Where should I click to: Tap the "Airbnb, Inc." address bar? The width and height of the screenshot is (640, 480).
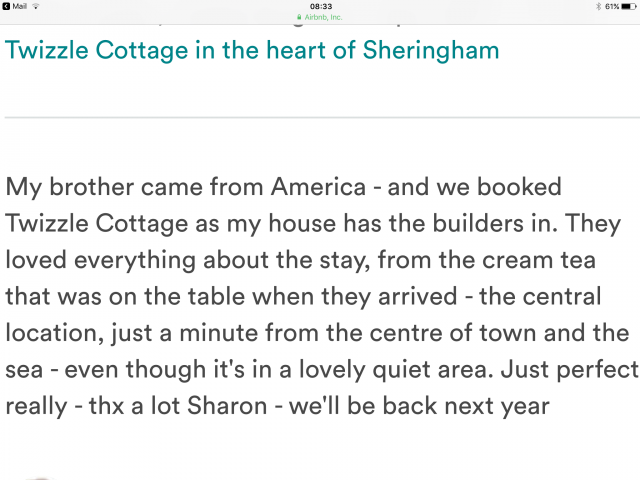click(x=324, y=17)
